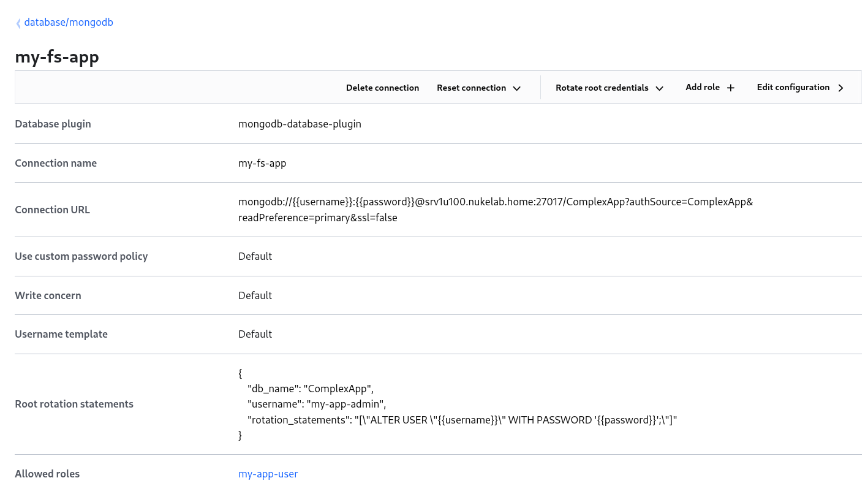The image size is (868, 486).
Task: Click the Use custom password policy label
Action: coord(81,256)
